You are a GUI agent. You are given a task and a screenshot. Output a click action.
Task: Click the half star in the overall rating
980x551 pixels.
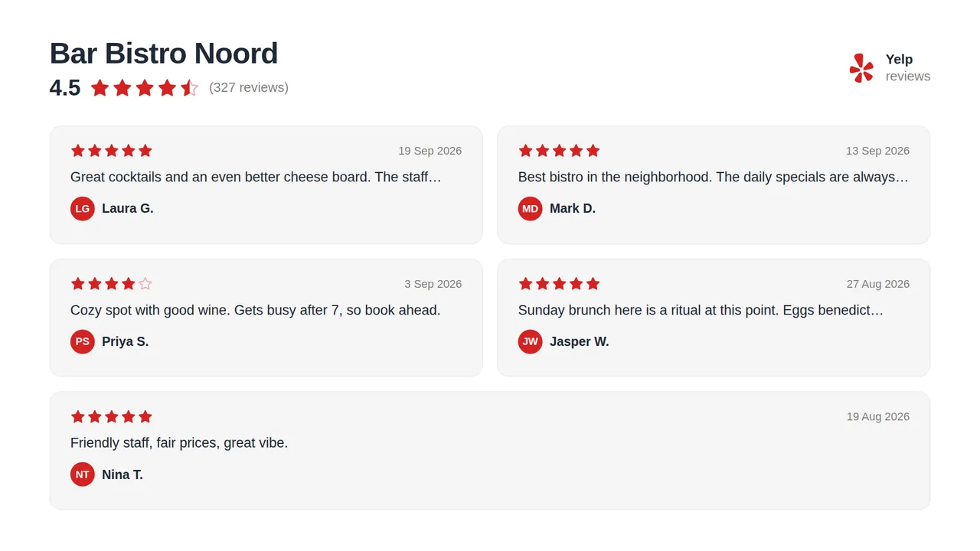[189, 88]
